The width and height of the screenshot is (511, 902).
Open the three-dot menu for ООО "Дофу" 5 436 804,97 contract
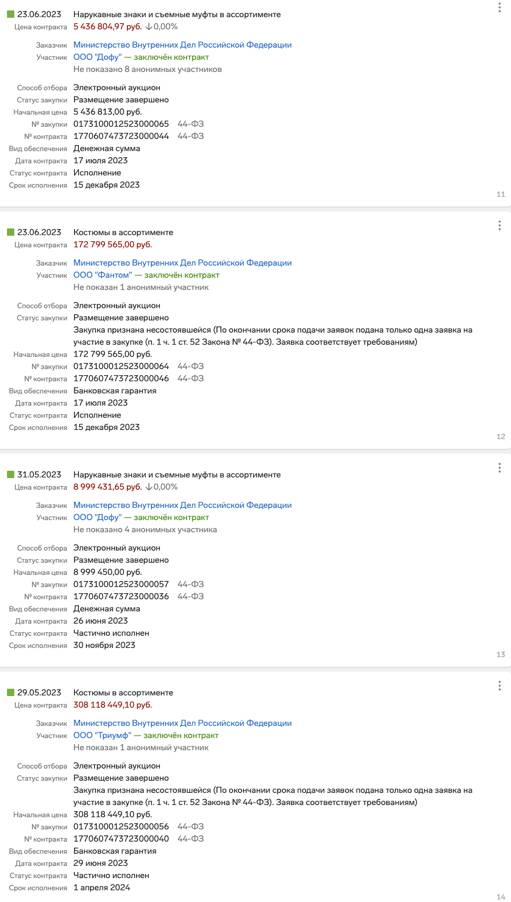click(499, 7)
